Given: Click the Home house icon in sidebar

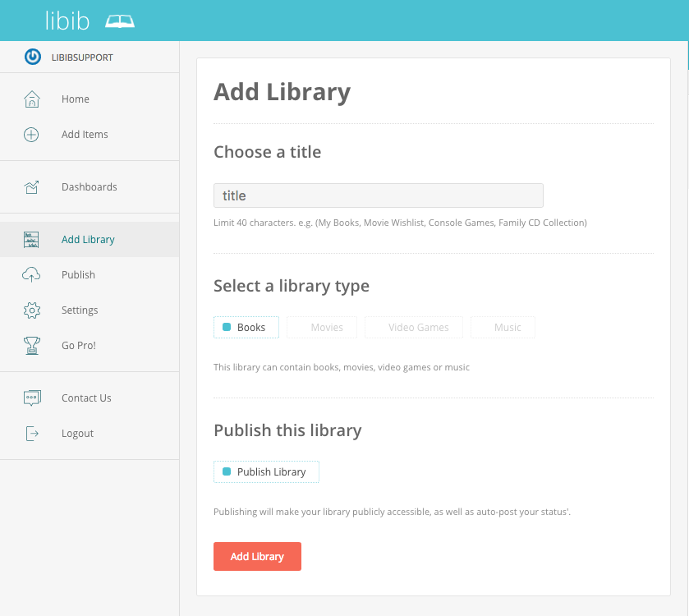Looking at the screenshot, I should click(31, 99).
